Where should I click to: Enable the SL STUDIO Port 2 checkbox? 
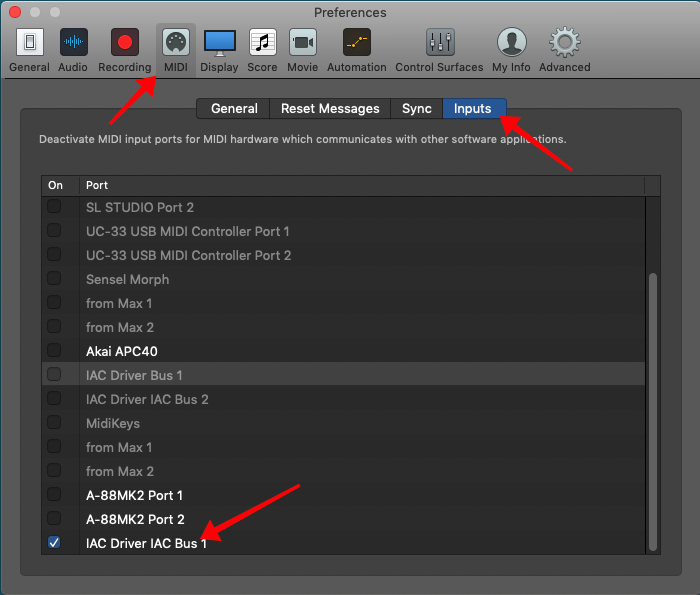click(x=54, y=206)
